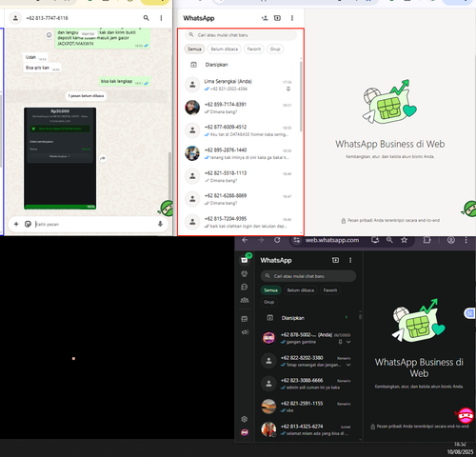Click new chat icon in dark WhatsApp header

335,260
